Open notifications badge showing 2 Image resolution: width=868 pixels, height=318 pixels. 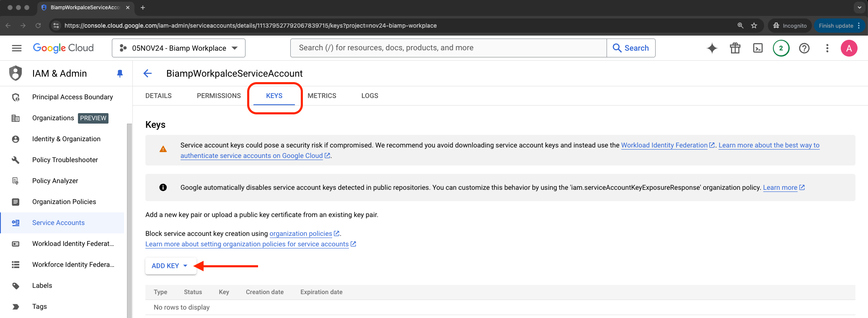781,48
